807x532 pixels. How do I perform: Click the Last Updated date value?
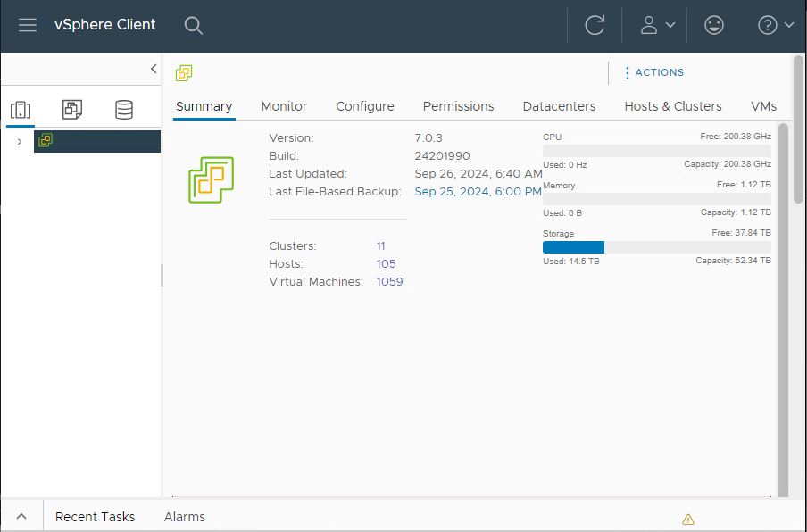478,174
